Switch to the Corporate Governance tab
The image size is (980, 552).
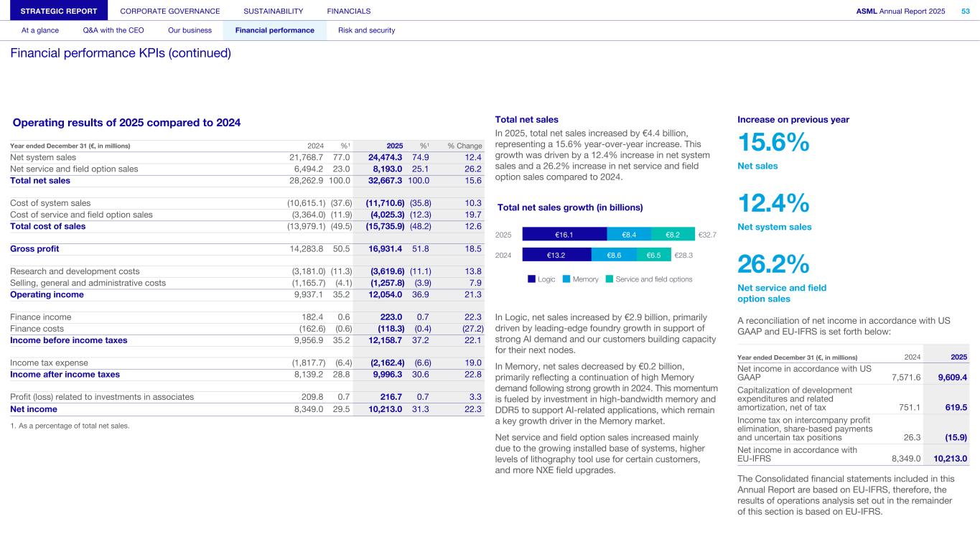170,11
